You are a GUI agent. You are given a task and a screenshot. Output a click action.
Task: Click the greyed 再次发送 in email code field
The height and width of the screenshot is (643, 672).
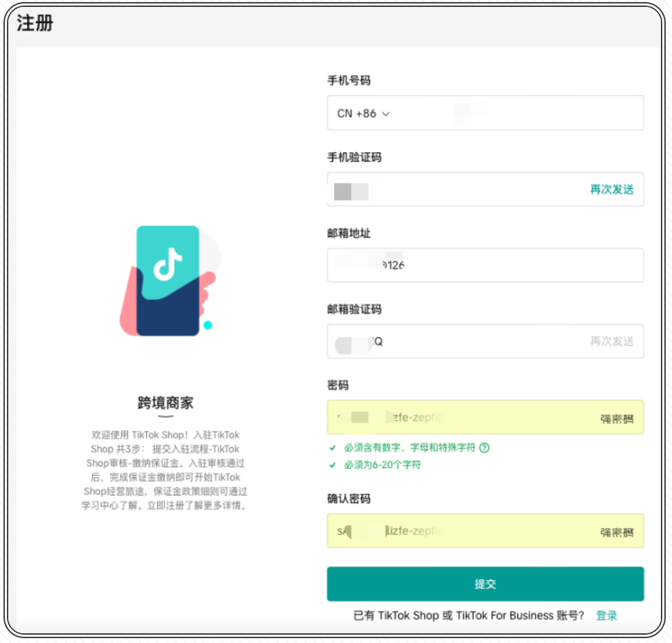612,341
